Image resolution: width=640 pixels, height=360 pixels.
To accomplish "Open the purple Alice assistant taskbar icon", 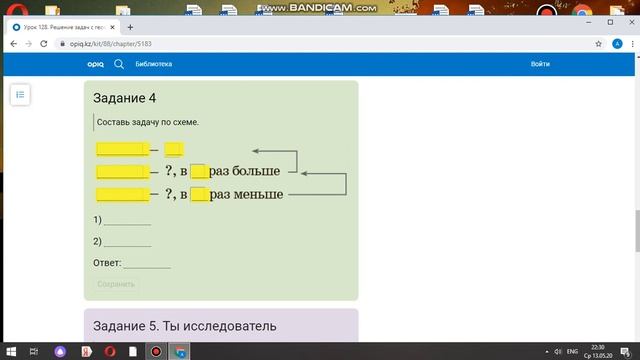I will (x=60, y=351).
